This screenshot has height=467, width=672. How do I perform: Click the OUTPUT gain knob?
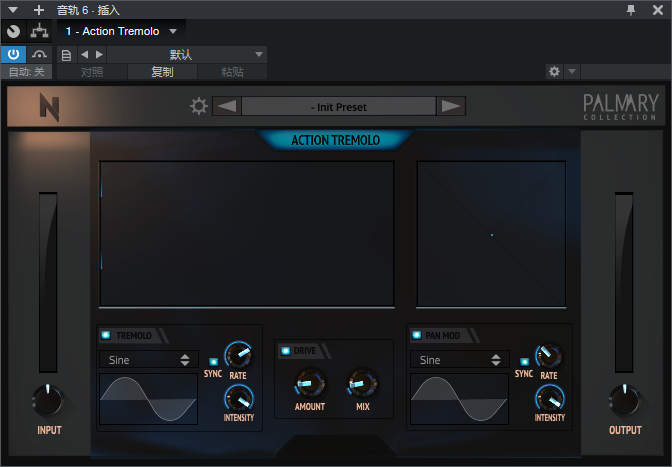(x=625, y=401)
